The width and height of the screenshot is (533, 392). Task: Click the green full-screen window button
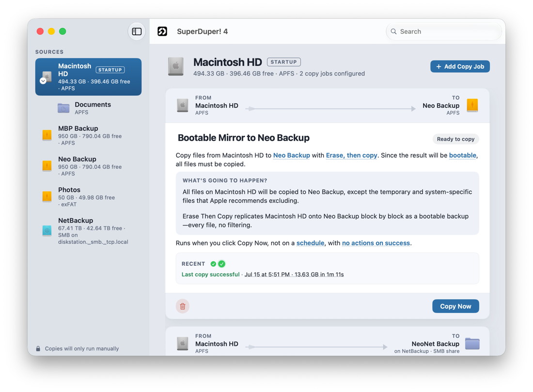point(63,31)
